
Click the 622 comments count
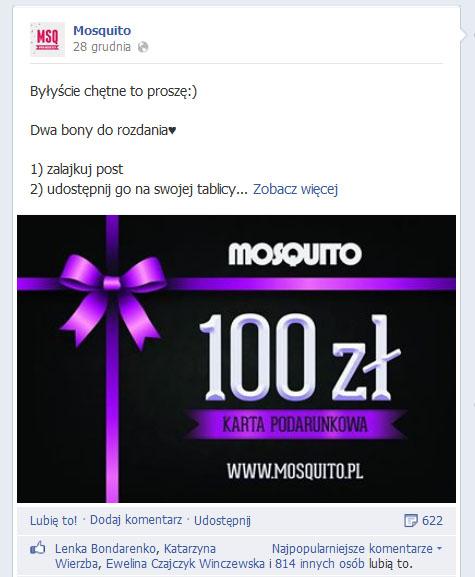(432, 521)
